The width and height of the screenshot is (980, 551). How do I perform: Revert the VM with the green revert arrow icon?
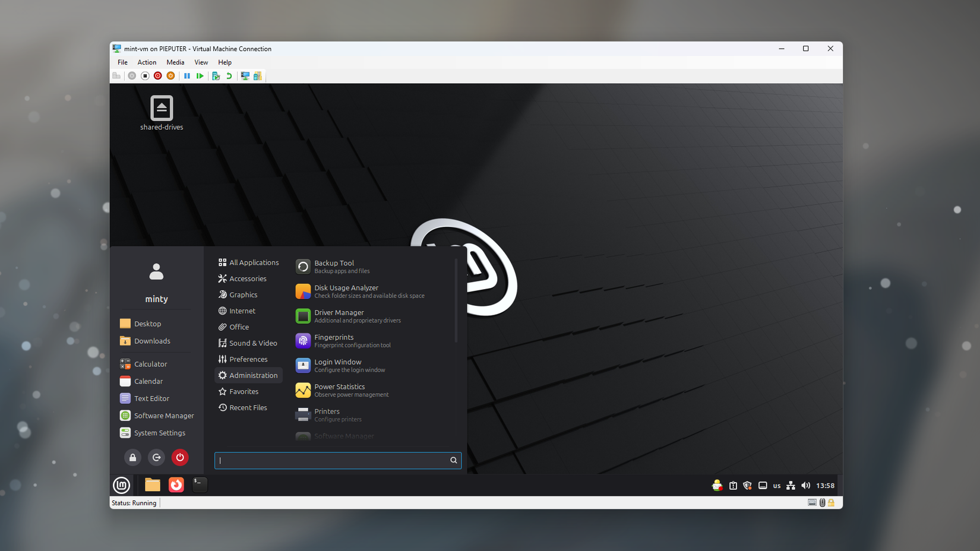click(x=229, y=76)
